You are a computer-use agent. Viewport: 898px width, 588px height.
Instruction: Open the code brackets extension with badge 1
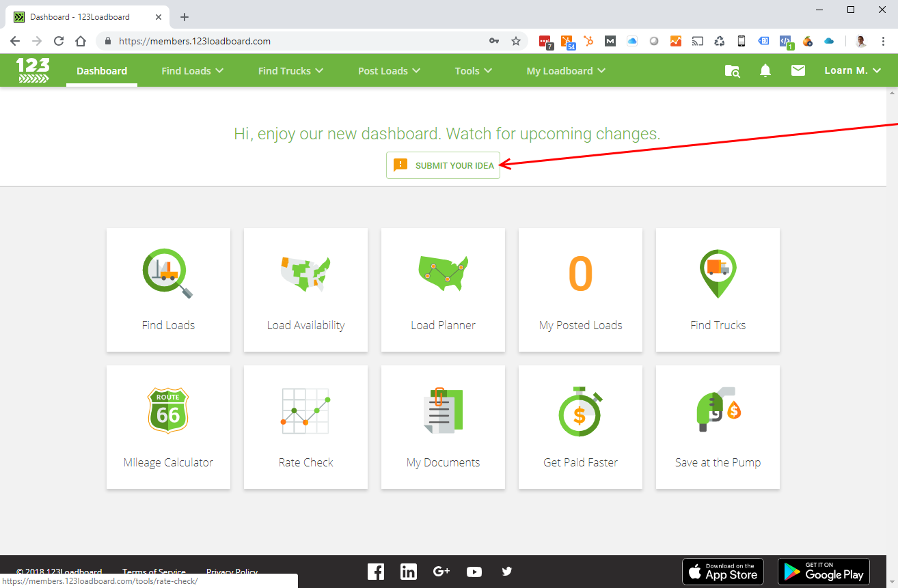point(785,42)
